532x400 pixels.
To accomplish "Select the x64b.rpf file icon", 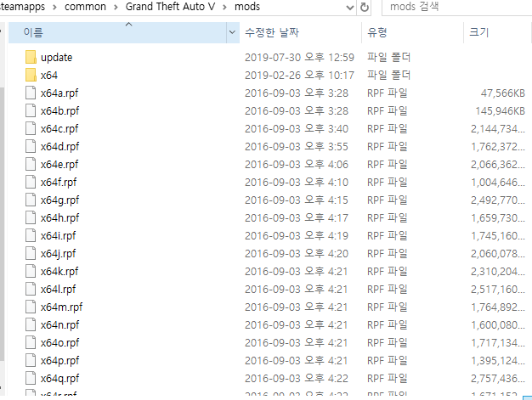I will pyautogui.click(x=31, y=111).
